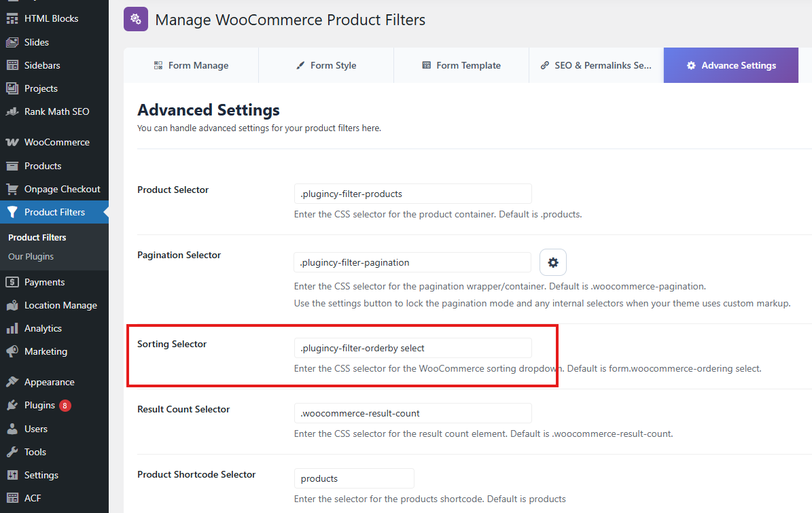Click the Projects menu icon
This screenshot has height=513, width=812.
pyautogui.click(x=12, y=88)
